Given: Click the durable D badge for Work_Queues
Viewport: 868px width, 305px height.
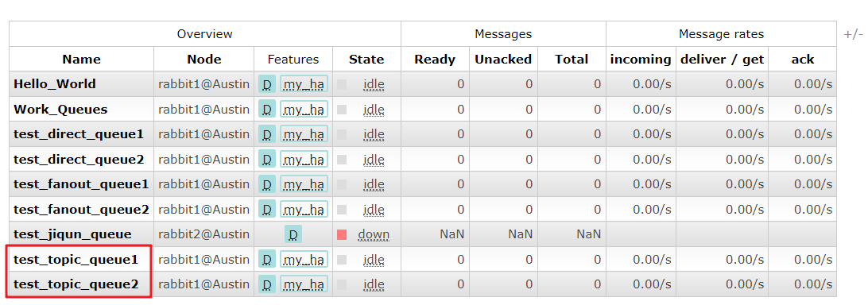Looking at the screenshot, I should click(267, 110).
